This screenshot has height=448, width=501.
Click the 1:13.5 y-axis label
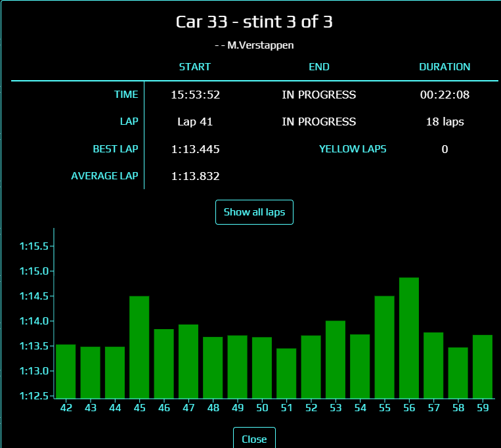coord(34,346)
